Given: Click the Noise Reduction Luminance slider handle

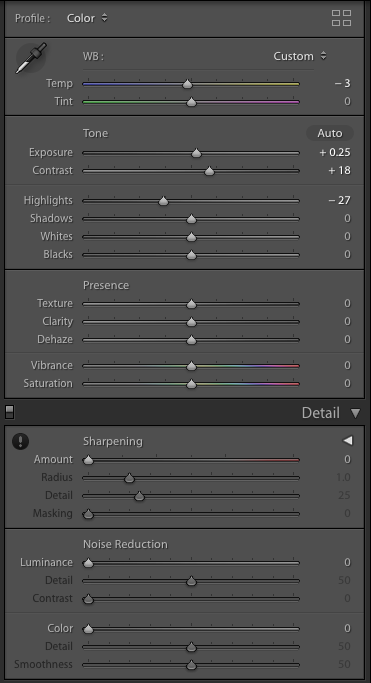Looking at the screenshot, I should click(x=88, y=563).
